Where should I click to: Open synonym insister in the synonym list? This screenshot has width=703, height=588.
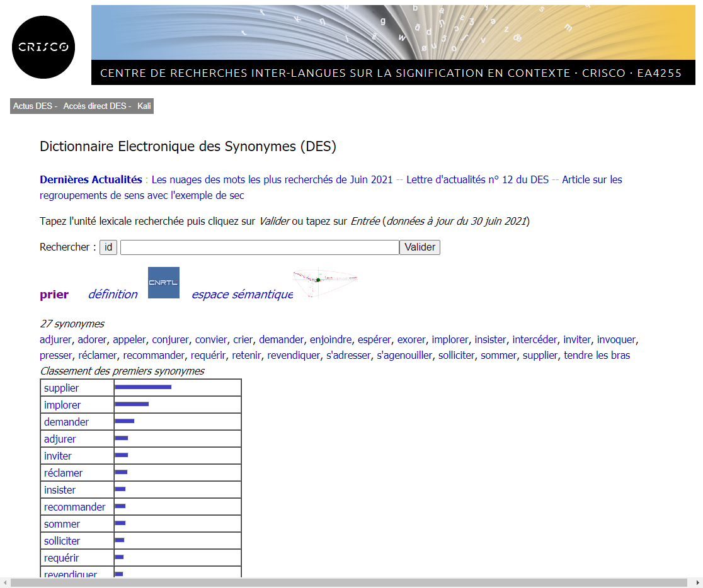pyautogui.click(x=491, y=340)
